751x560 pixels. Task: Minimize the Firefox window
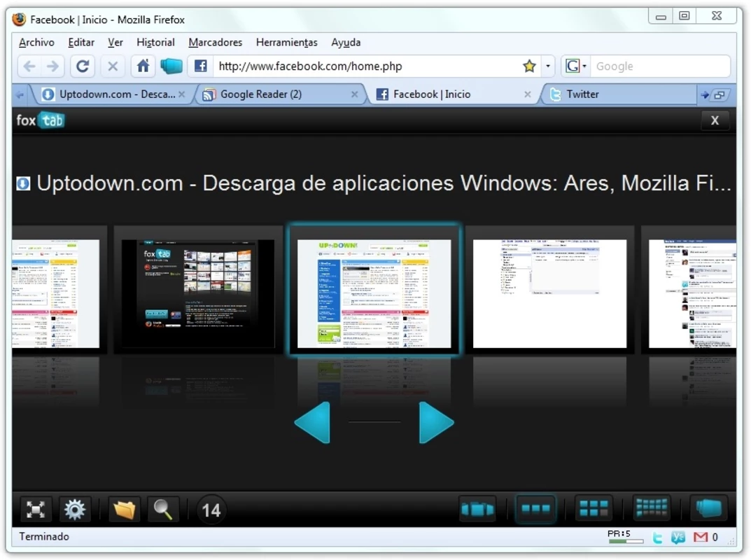click(x=661, y=17)
